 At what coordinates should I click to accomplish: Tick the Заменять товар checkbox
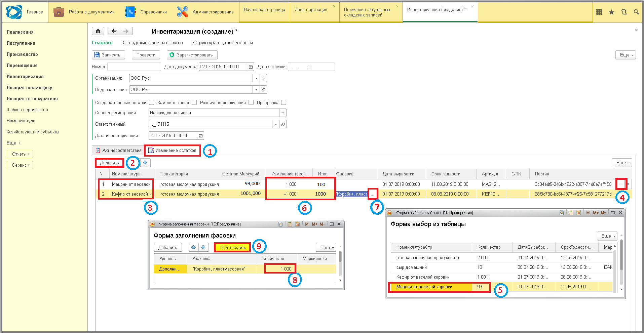[x=194, y=102]
